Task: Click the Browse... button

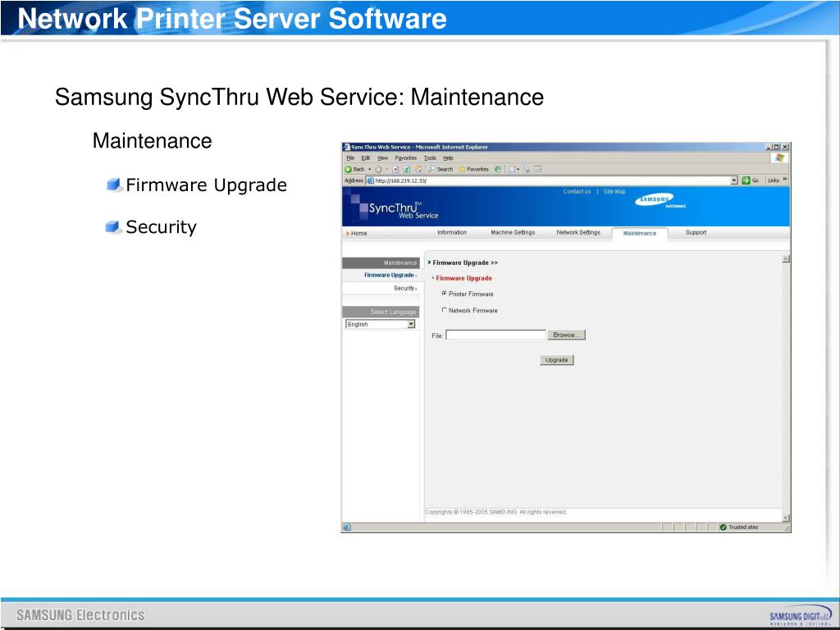Action: [566, 335]
